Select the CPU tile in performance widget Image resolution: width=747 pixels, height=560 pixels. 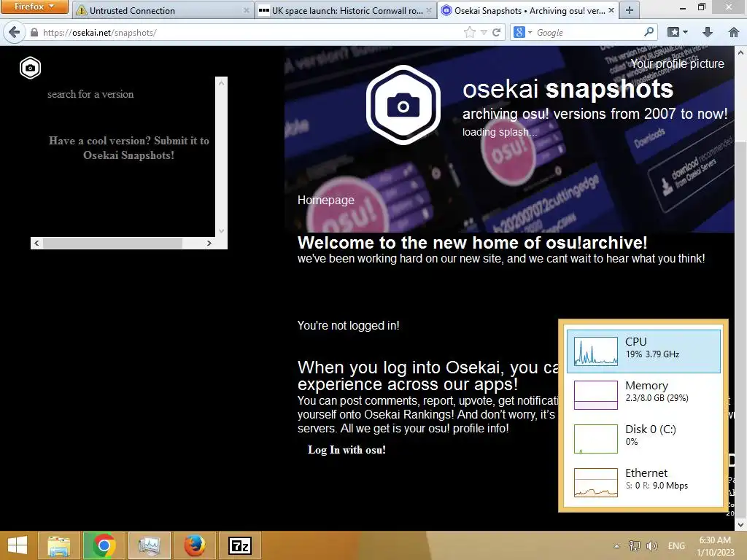(643, 351)
